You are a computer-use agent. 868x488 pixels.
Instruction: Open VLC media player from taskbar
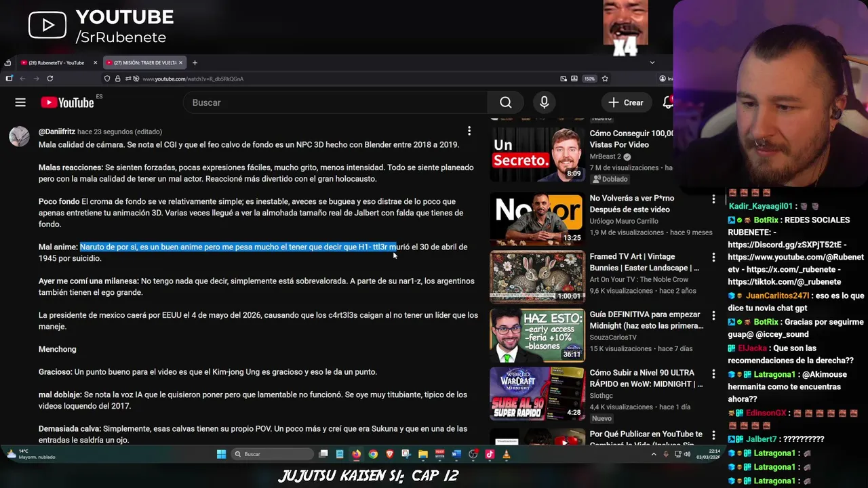pyautogui.click(x=506, y=454)
